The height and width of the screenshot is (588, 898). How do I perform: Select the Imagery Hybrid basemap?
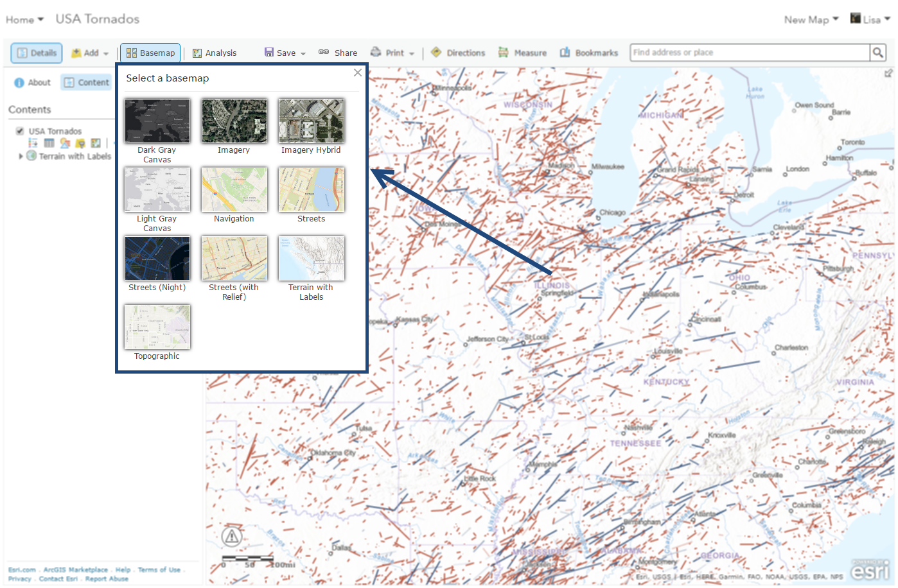(312, 121)
